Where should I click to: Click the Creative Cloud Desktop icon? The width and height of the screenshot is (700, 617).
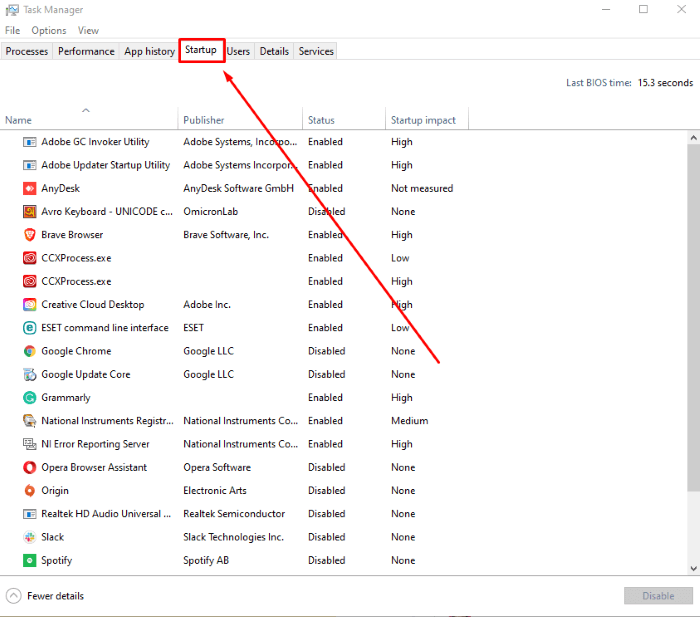(29, 304)
